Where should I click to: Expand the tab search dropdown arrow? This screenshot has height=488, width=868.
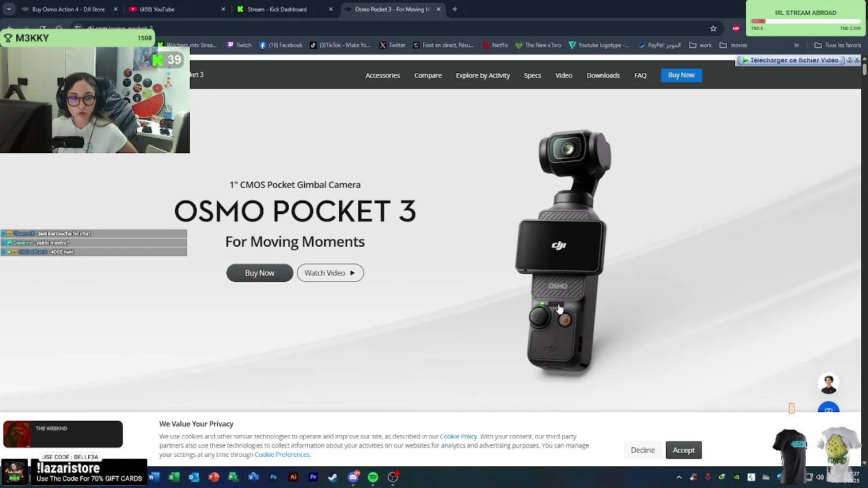pos(9,9)
